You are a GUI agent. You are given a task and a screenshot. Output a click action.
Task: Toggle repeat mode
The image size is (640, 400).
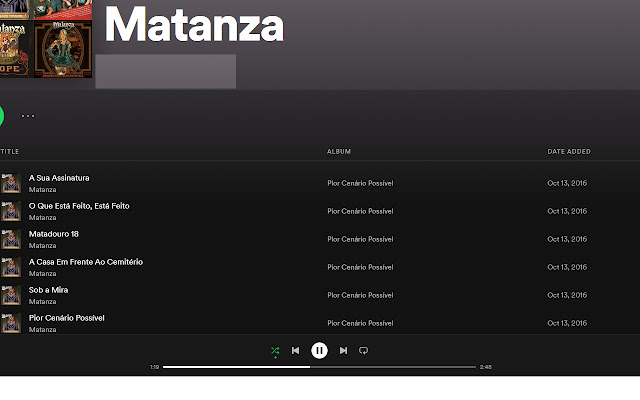tap(363, 351)
